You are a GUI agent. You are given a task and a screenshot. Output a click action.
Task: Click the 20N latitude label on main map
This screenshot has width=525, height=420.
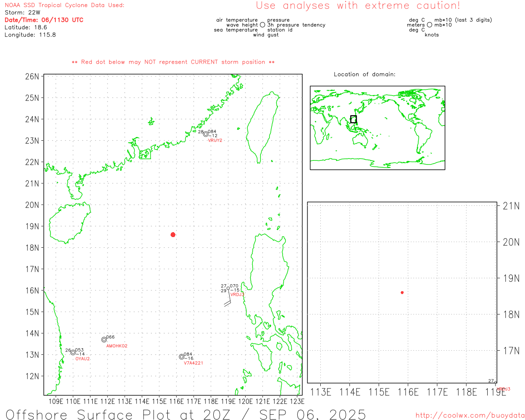pyautogui.click(x=32, y=205)
